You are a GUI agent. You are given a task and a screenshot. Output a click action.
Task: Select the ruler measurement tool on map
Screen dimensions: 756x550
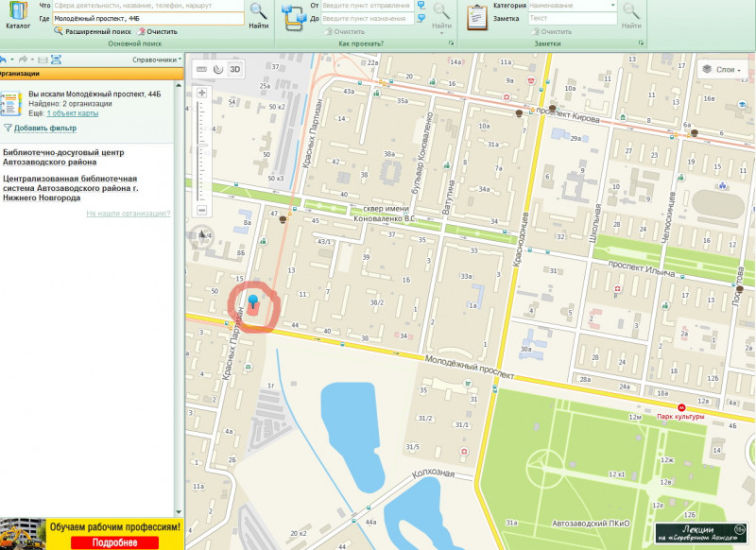coord(201,69)
